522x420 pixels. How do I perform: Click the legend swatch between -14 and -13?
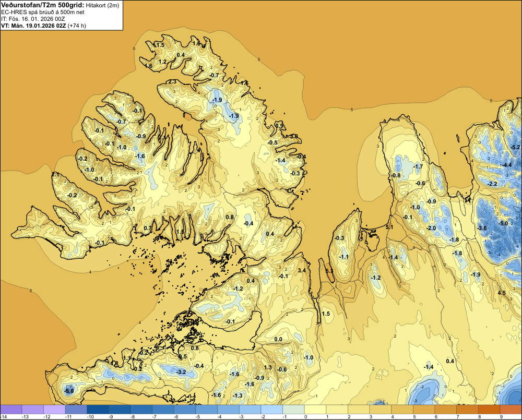pyautogui.click(x=11, y=410)
